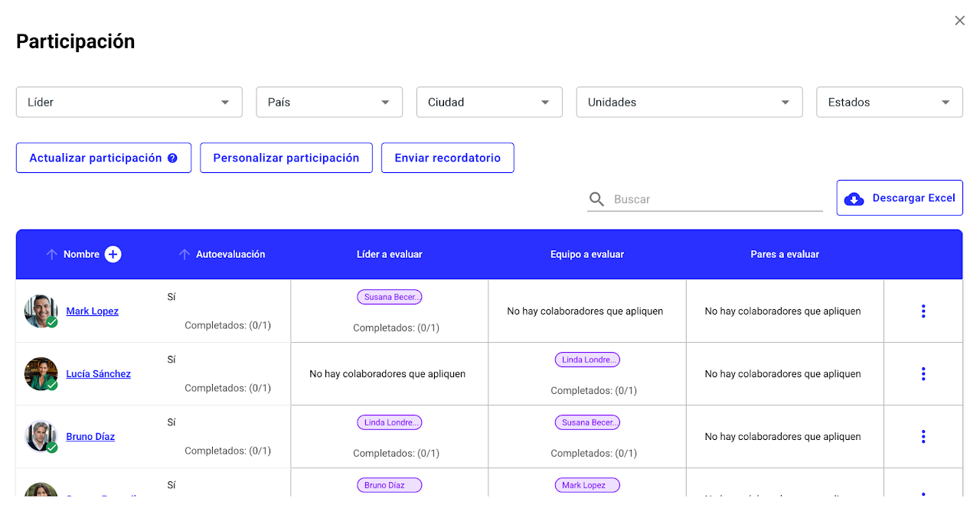Open the Mark Lopez profile link
The height and width of the screenshot is (505, 980).
point(92,311)
